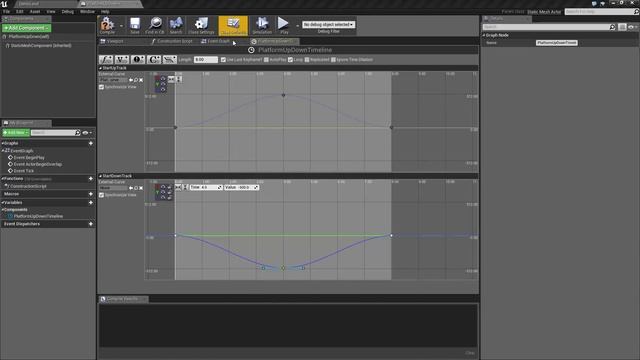
Task: Browse to StartUpTrack external curve asset
Action: coord(136,80)
